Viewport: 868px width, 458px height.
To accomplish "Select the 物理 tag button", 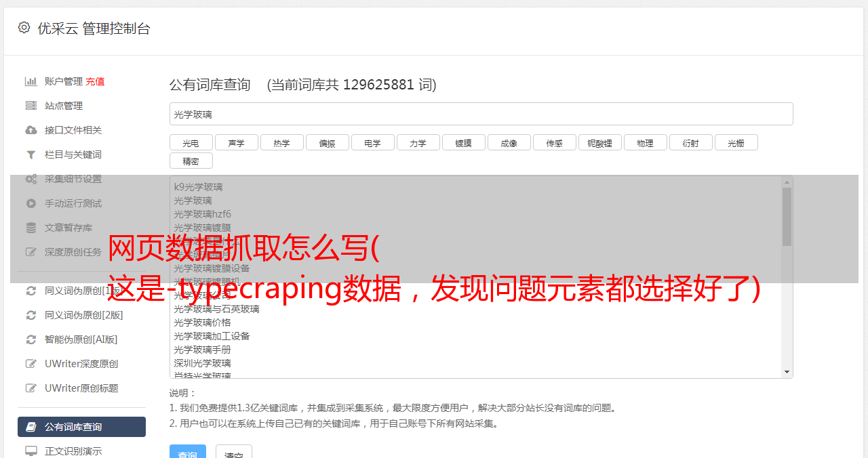I will click(x=645, y=142).
